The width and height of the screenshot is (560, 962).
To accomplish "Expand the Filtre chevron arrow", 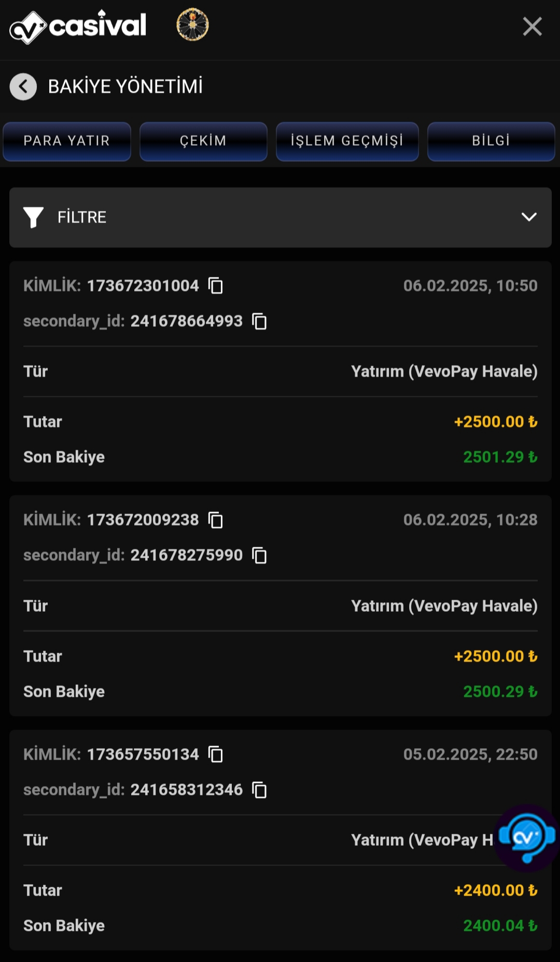I will pyautogui.click(x=529, y=217).
